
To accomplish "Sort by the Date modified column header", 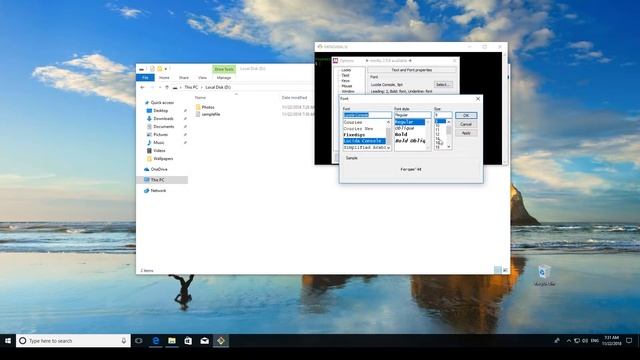I will (x=294, y=98).
